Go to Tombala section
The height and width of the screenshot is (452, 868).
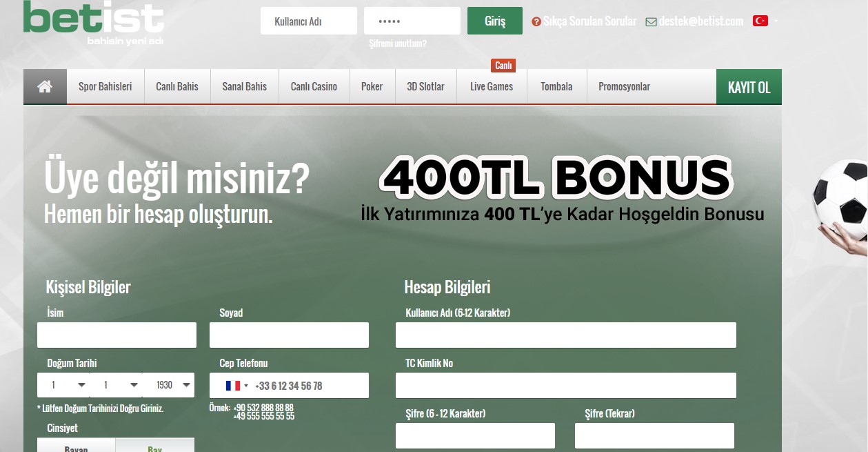[556, 86]
